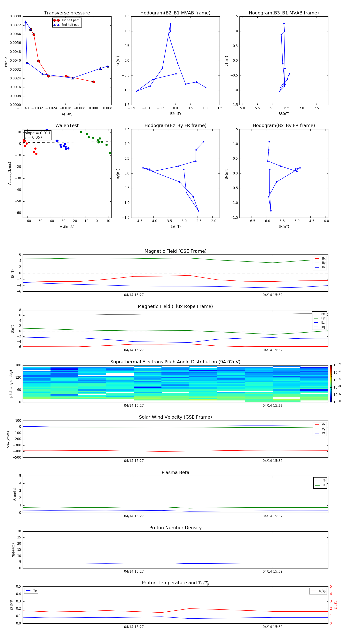Click the Suprathermal Electrons Pitch Angle title

(x=175, y=362)
